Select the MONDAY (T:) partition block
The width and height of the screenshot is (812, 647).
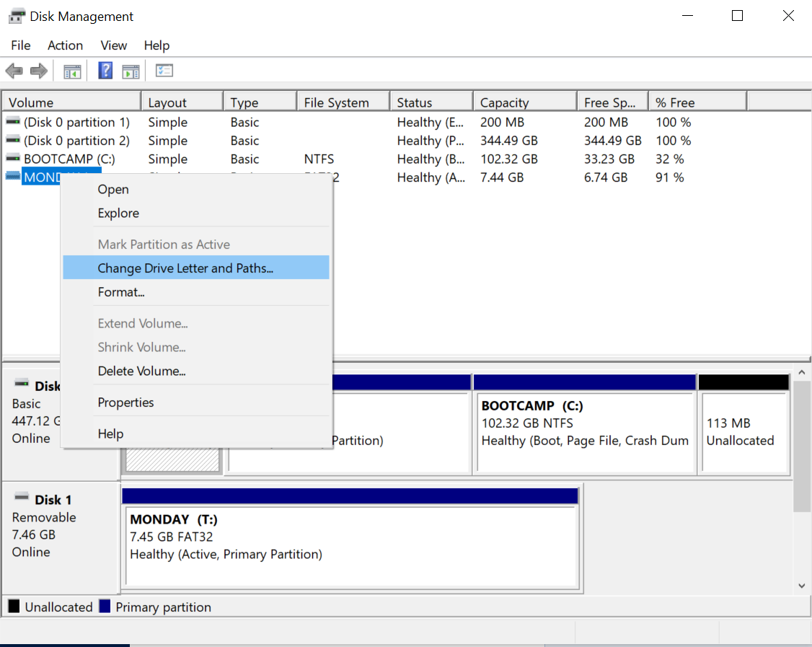pyautogui.click(x=350, y=539)
